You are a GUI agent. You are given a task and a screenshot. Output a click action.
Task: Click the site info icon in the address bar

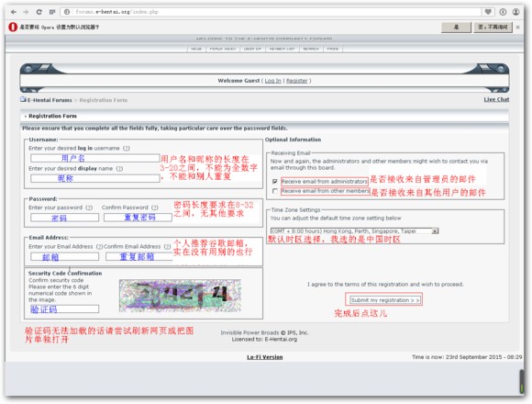click(x=67, y=12)
